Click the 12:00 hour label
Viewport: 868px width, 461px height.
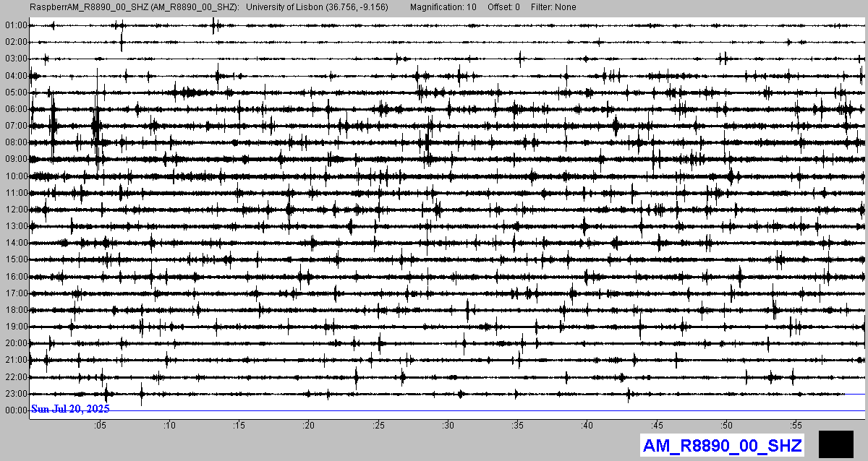pyautogui.click(x=16, y=210)
